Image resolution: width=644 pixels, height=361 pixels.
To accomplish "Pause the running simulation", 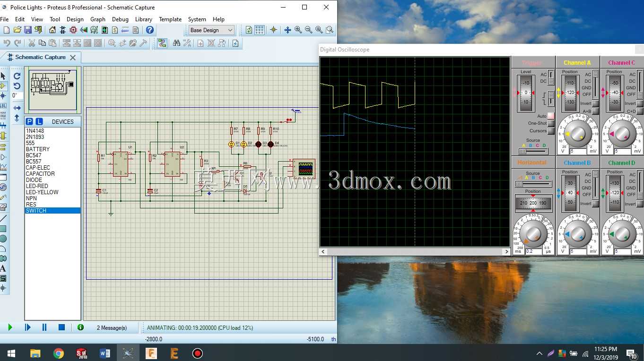I will pos(44,327).
